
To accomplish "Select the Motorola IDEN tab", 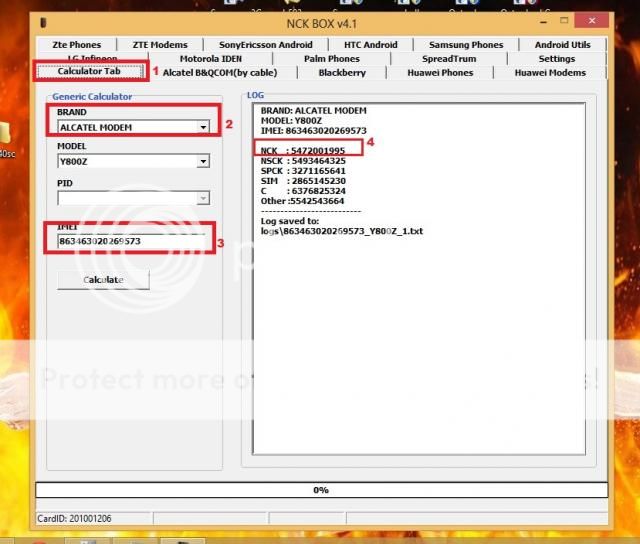I will tap(210, 59).
